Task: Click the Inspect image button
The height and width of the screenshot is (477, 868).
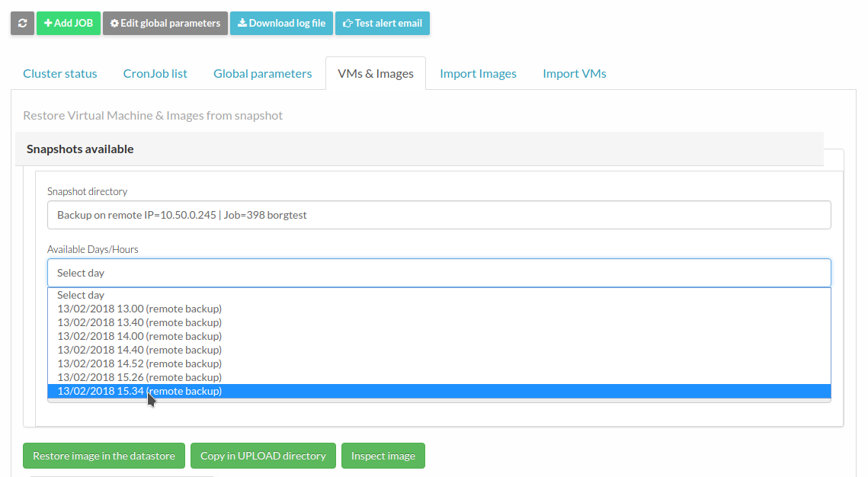Action: [383, 456]
